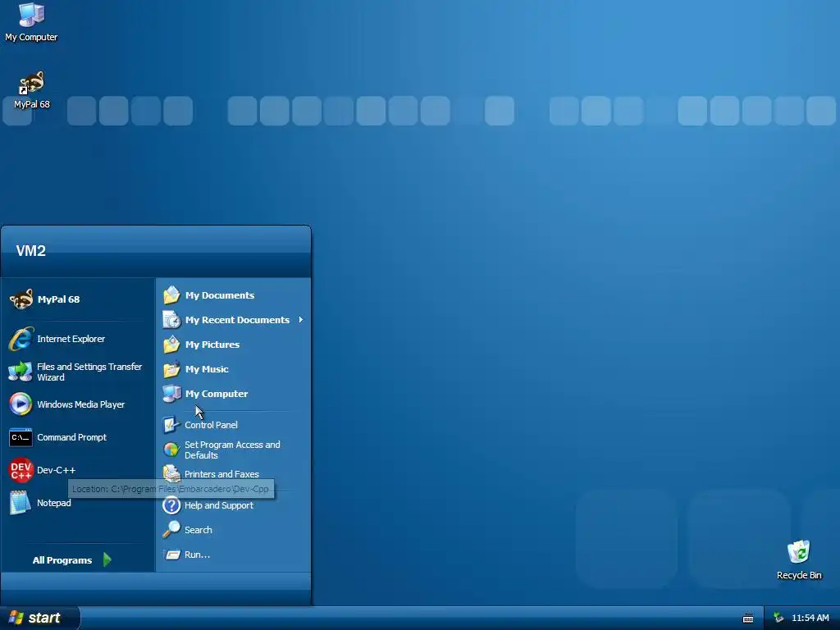Click My Music text label
The image size is (840, 630).
click(207, 369)
